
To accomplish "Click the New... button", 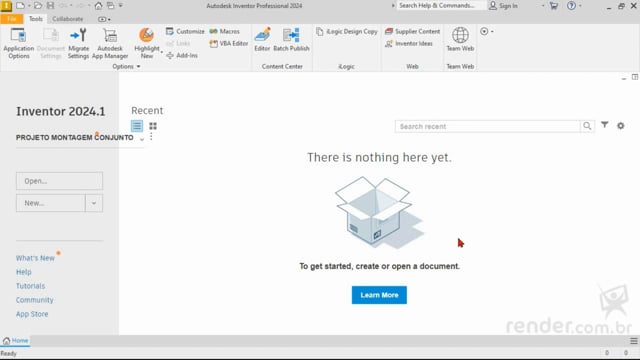I will point(51,203).
